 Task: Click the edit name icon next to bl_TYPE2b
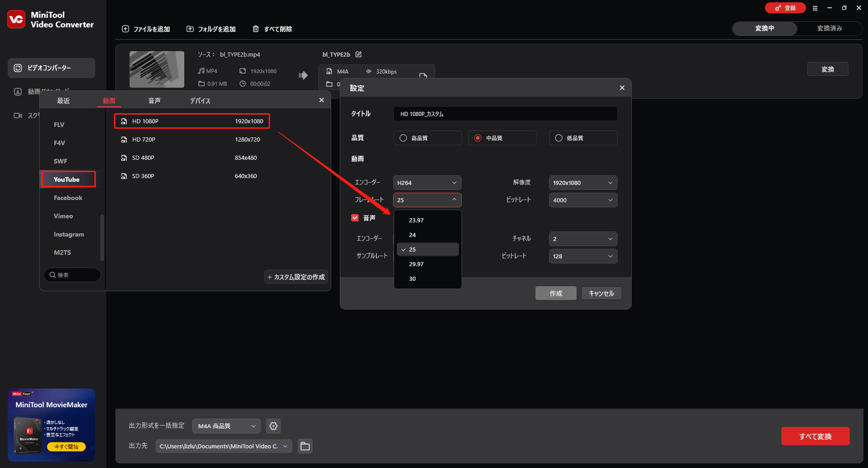click(359, 54)
